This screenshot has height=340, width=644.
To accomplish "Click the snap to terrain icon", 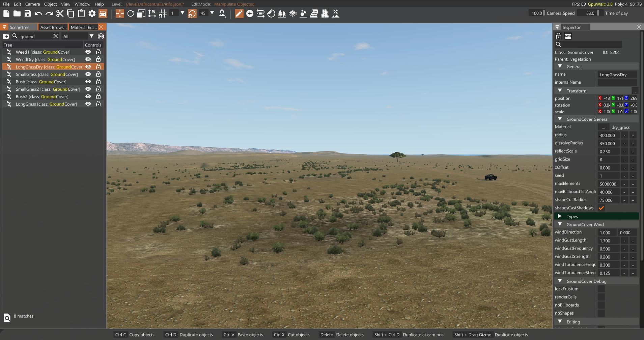I will (222, 13).
